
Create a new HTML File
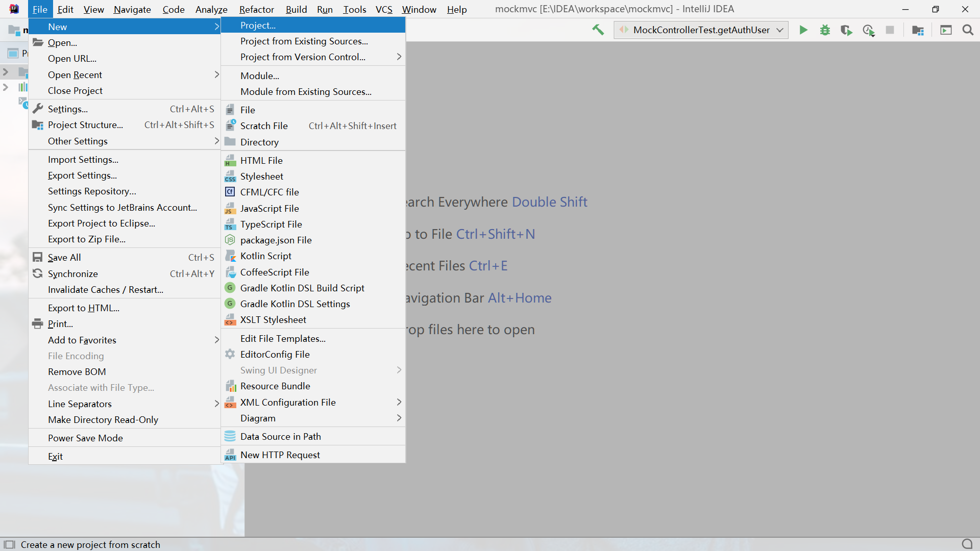point(313,160)
